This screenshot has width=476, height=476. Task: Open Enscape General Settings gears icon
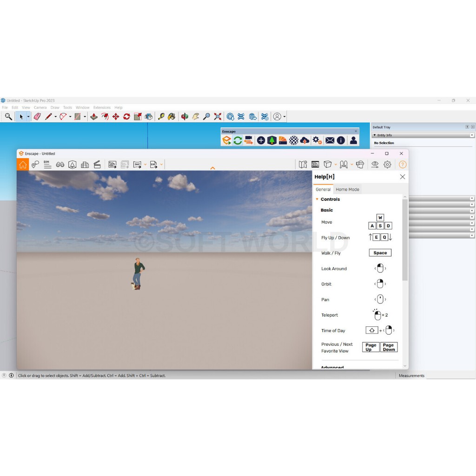317,140
